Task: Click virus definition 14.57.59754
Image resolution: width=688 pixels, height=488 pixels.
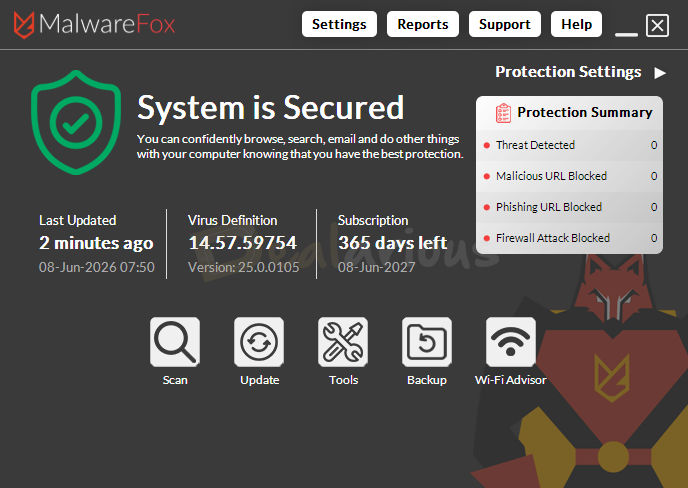Action: (x=243, y=243)
